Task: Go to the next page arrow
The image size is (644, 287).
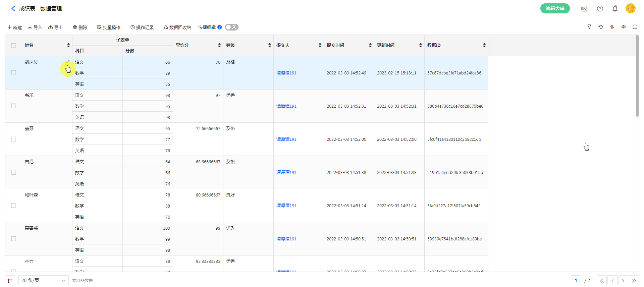Action: click(623, 281)
